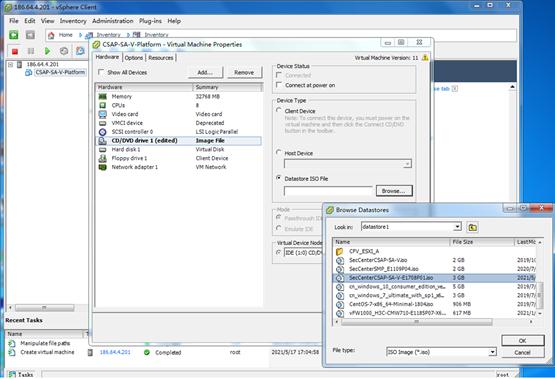Open the Plug-ins menu
This screenshot has height=379, width=555.
[x=150, y=21]
